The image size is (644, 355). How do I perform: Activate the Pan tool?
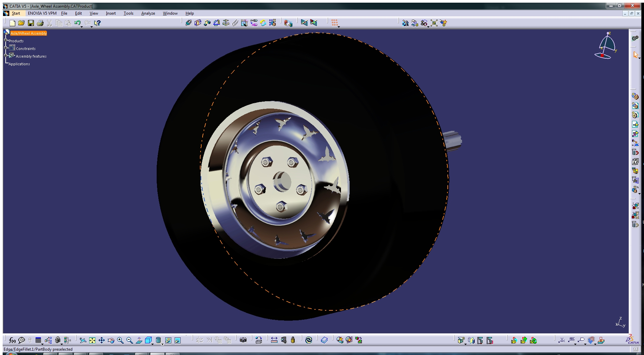click(x=101, y=340)
